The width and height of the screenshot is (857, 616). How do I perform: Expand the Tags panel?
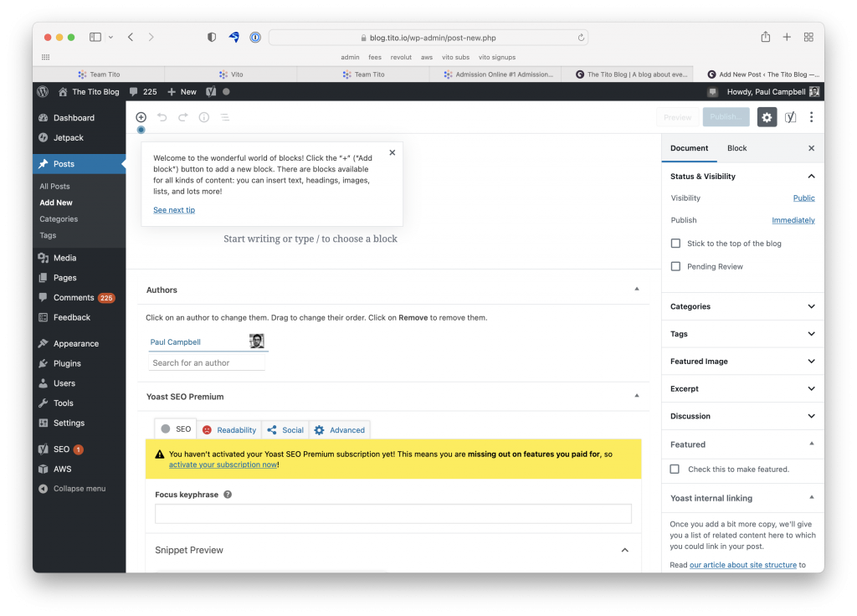pos(812,333)
